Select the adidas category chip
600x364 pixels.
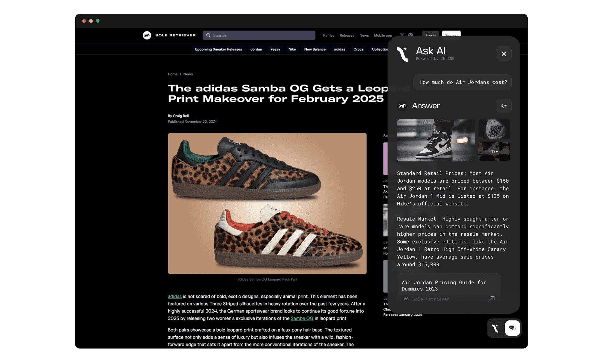coord(339,49)
